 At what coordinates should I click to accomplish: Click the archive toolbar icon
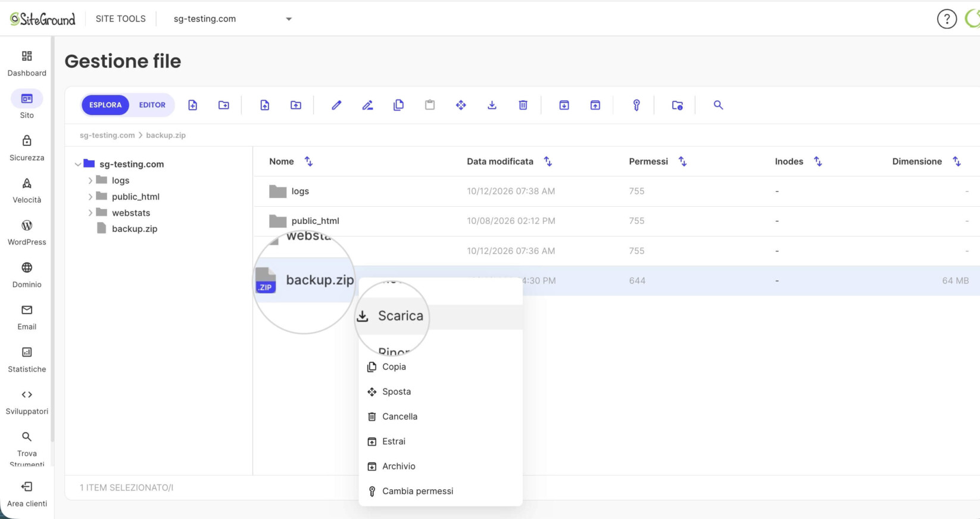coord(564,105)
